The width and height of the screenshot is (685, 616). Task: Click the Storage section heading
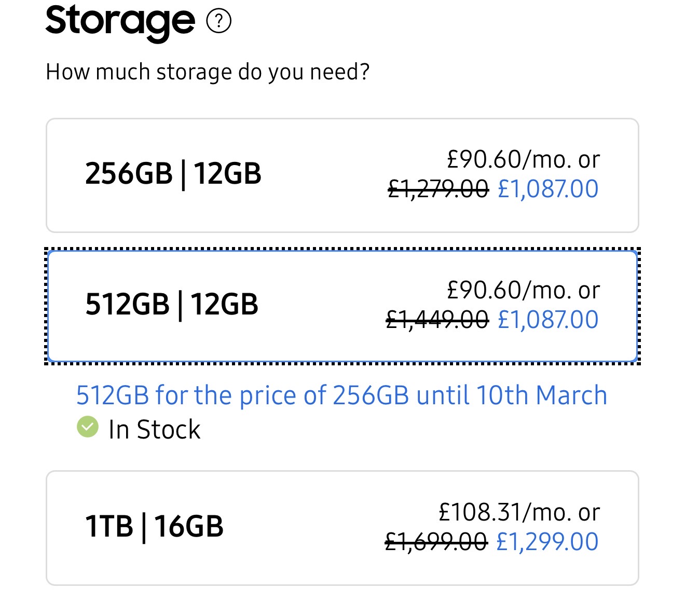click(x=120, y=22)
